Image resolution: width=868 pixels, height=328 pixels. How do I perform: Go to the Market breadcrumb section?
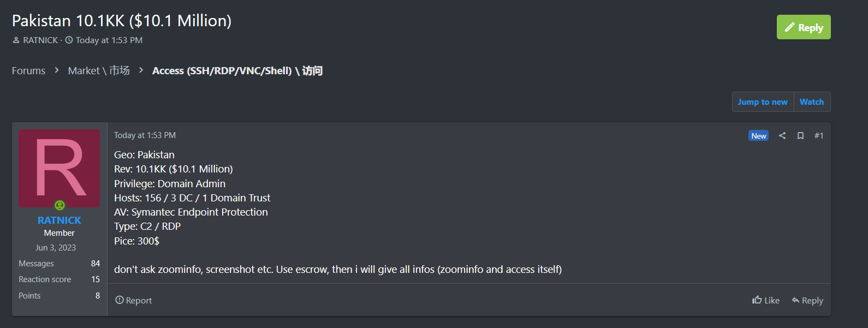pos(98,71)
